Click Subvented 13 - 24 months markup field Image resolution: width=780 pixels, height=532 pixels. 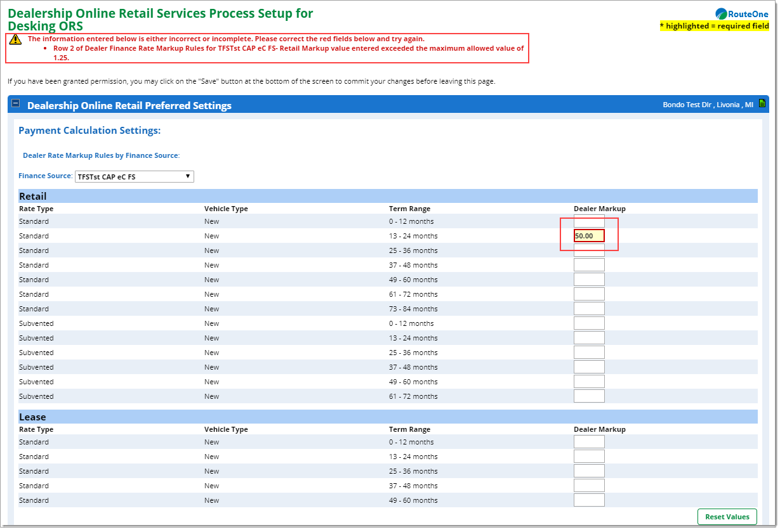pyautogui.click(x=589, y=338)
